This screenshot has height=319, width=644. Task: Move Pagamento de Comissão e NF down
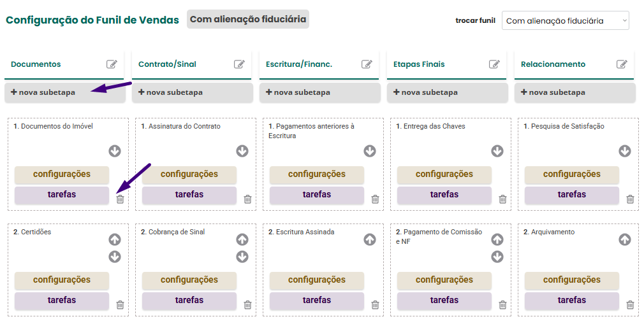pos(497,257)
